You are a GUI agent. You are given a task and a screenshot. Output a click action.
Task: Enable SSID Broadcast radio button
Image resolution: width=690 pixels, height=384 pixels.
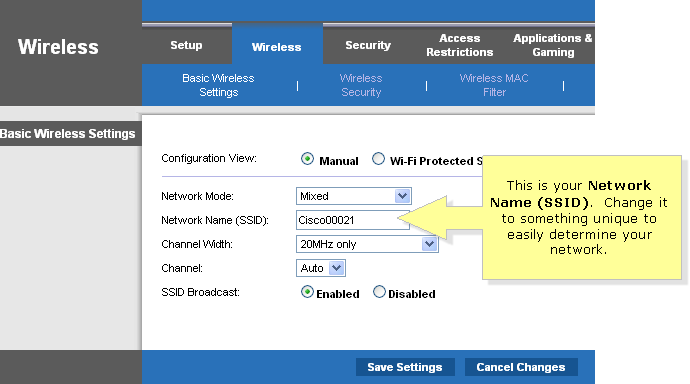click(x=307, y=292)
